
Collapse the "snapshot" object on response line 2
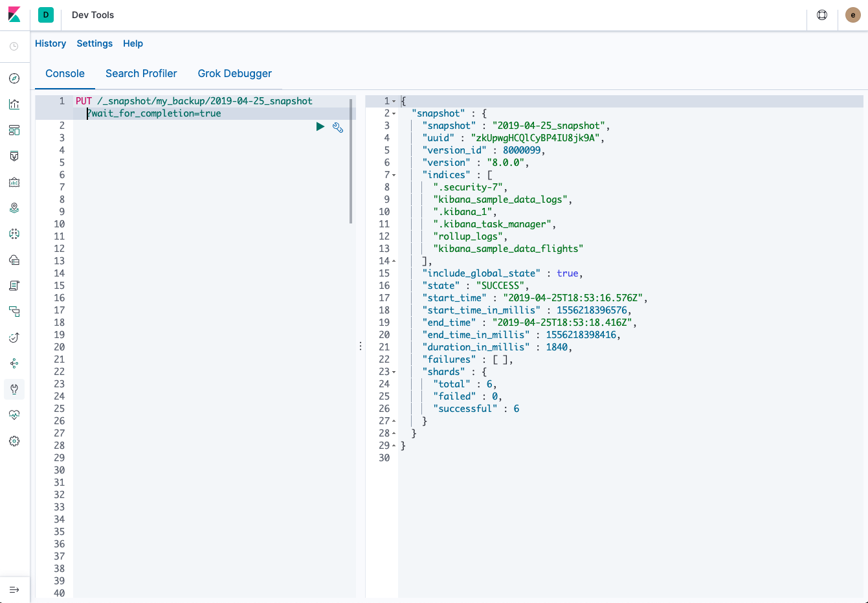click(394, 114)
